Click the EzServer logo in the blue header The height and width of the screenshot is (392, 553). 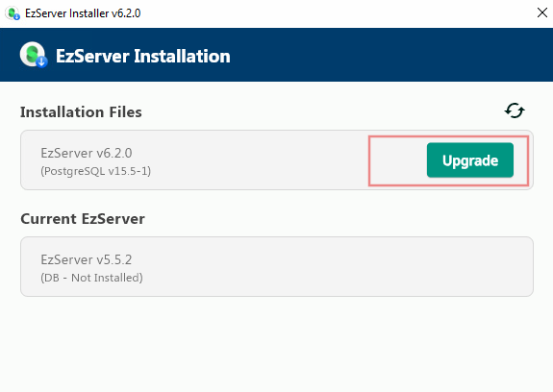[x=34, y=55]
